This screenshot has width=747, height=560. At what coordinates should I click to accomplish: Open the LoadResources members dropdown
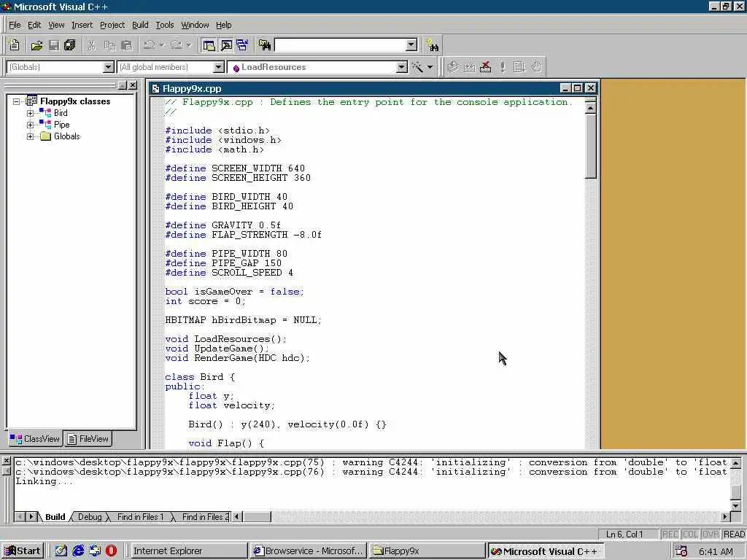coord(402,67)
